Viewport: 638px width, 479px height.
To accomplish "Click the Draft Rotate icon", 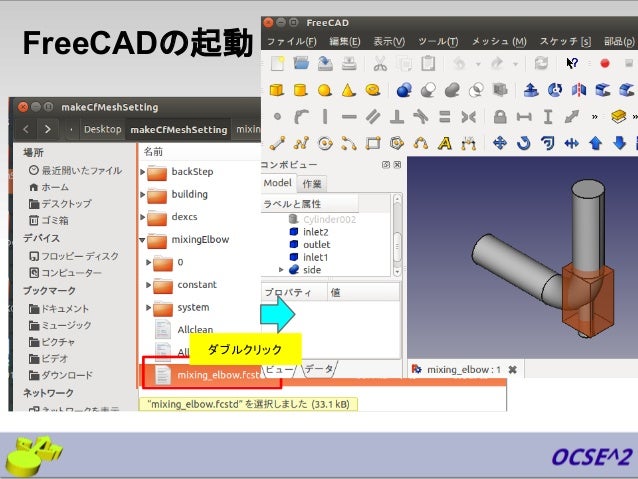I will click(x=524, y=143).
